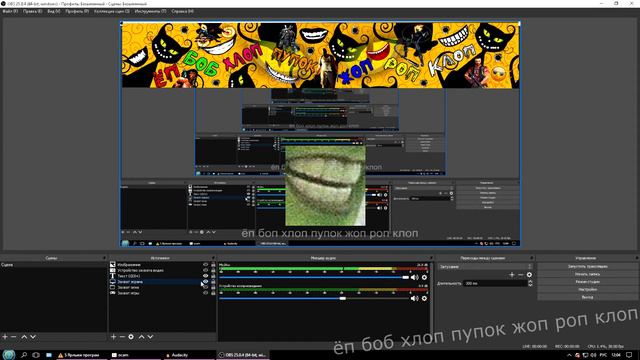Move selected source down in Источники
Image resolution: width=640 pixels, height=360 pixels.
point(150,337)
